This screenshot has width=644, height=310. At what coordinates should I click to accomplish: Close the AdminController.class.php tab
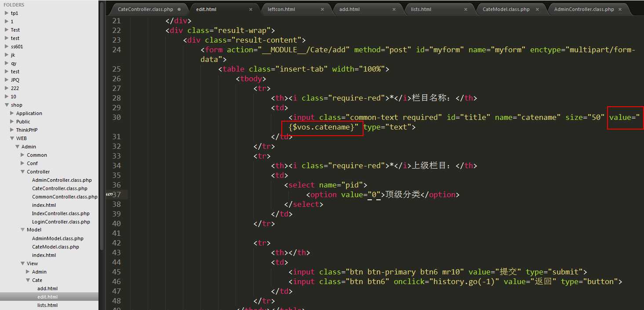click(620, 9)
